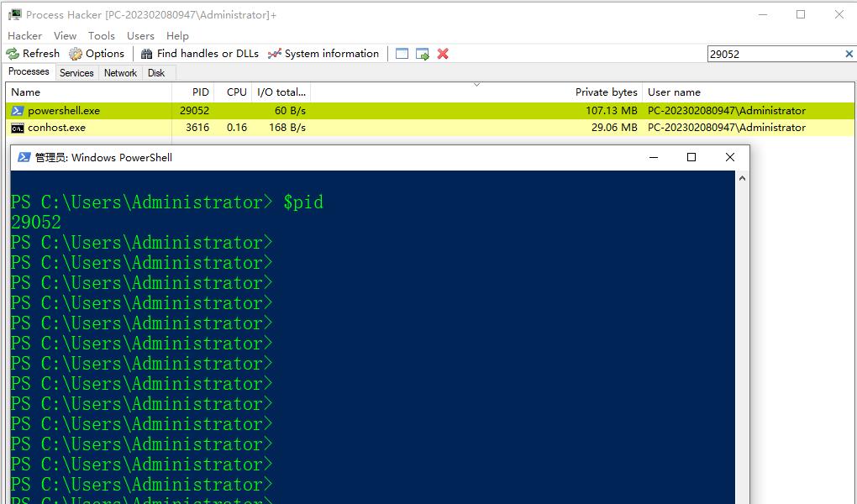
Task: Open Options from the gear icon
Action: click(97, 54)
